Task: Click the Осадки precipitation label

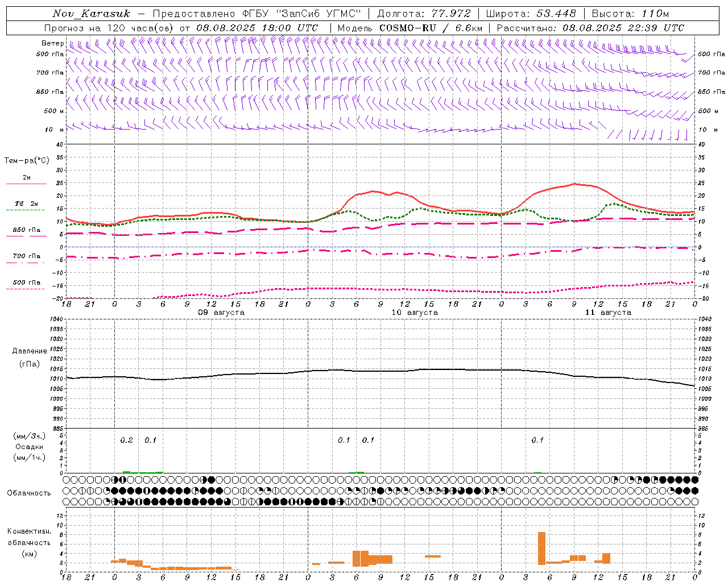Action: click(x=29, y=447)
